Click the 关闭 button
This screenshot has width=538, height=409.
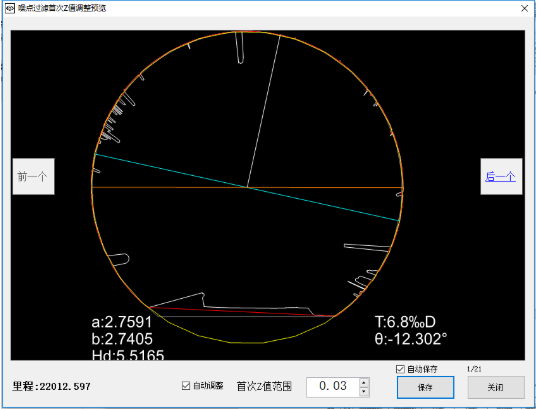[x=496, y=387]
